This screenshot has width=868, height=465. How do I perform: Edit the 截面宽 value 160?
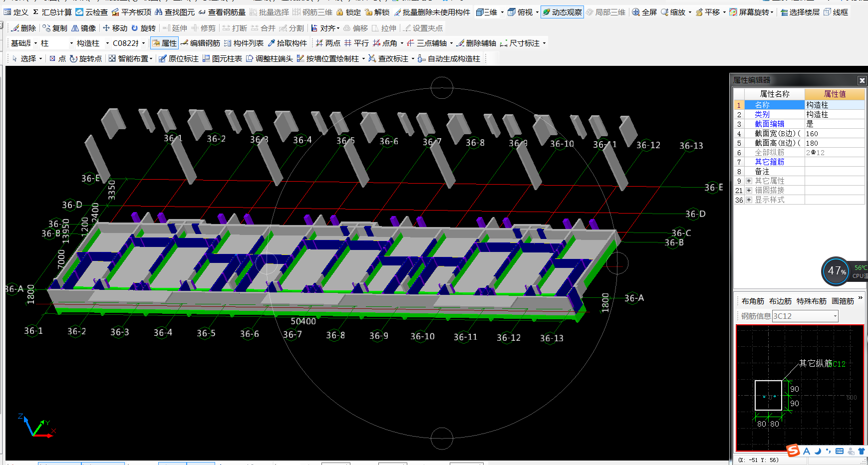click(835, 133)
